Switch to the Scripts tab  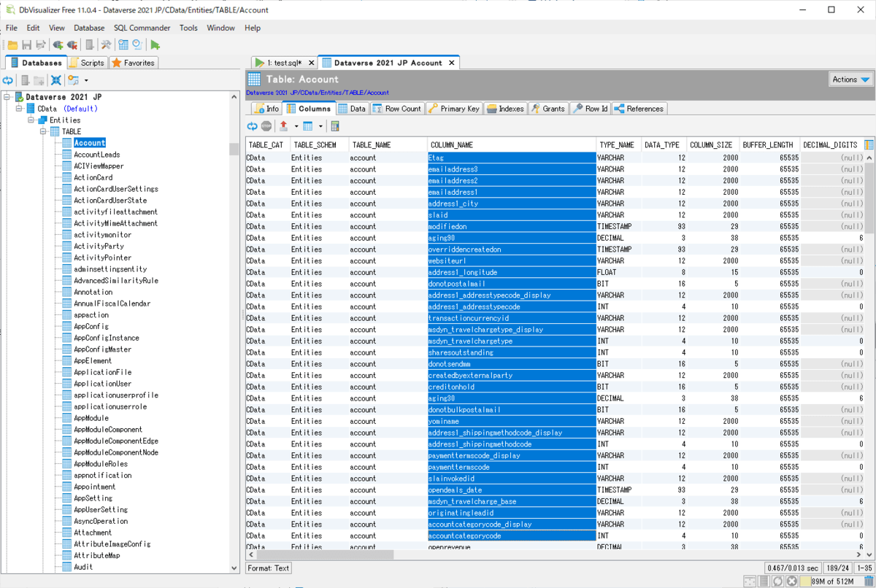pos(88,63)
